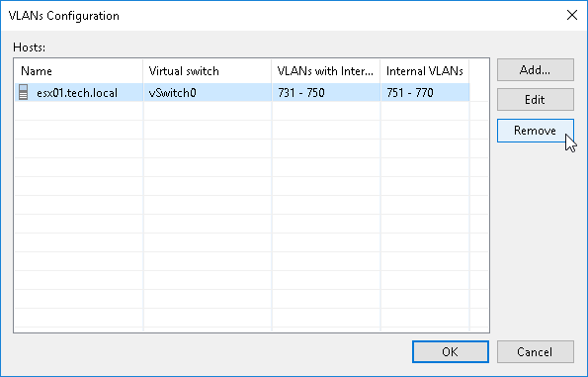The image size is (588, 377).
Task: Remove the selected host entry
Action: [535, 131]
